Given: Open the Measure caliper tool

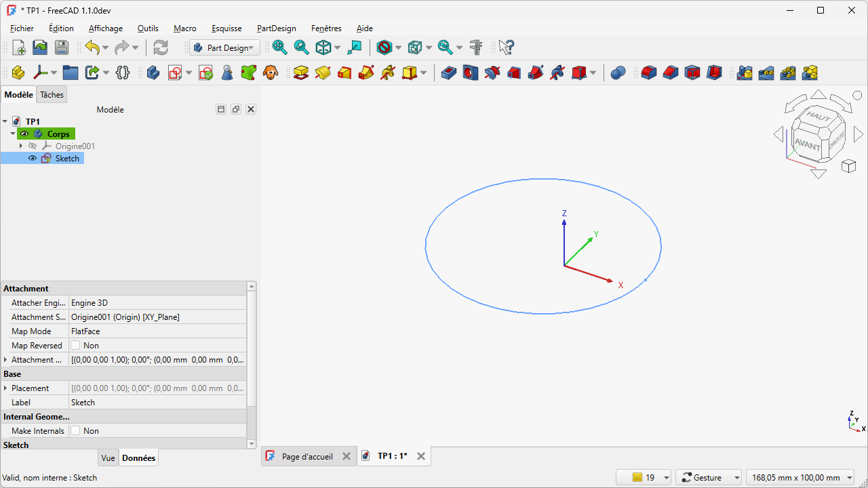Looking at the screenshot, I should 477,47.
